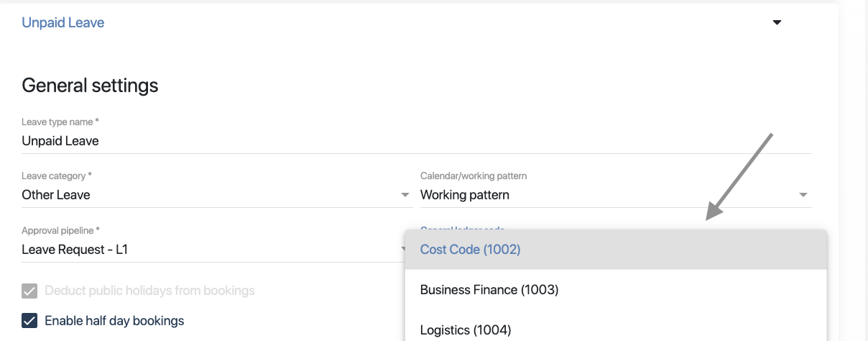Click the Unpaid Leave header title
This screenshot has height=341, width=868.
63,22
